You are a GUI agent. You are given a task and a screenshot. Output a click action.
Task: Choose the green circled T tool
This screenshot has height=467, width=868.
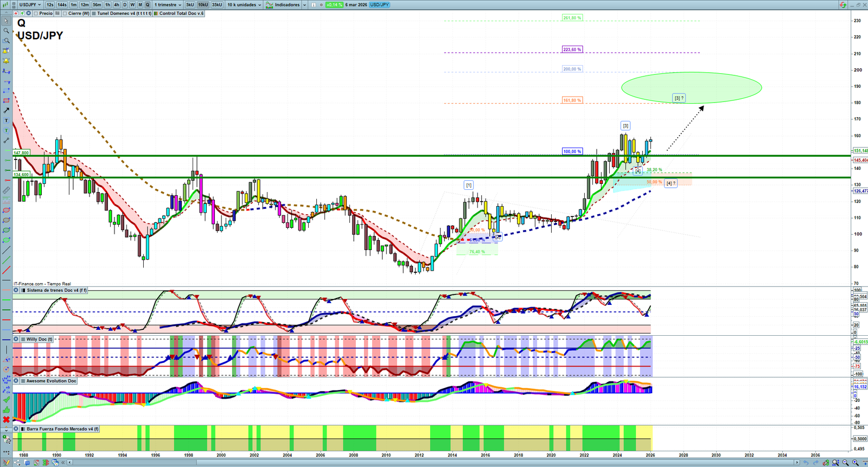pos(6,130)
